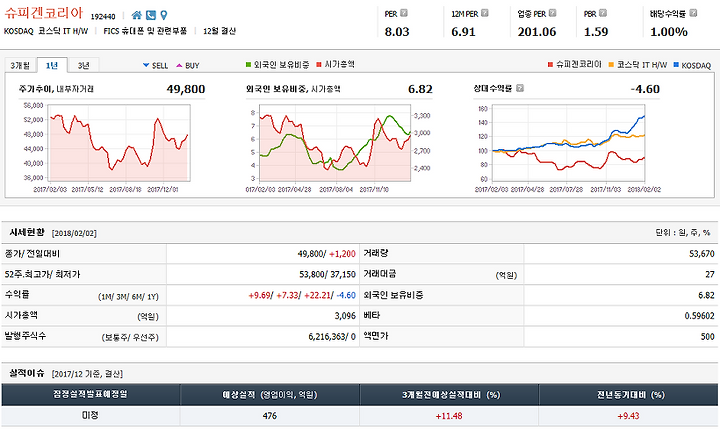Click the red 시가총액 legend swatch
720x430 pixels.
[319, 65]
